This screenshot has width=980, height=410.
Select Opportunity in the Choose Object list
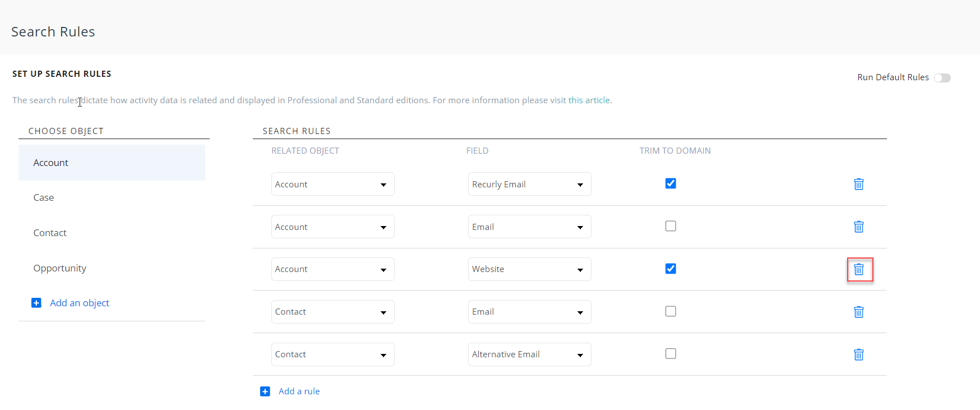60,268
